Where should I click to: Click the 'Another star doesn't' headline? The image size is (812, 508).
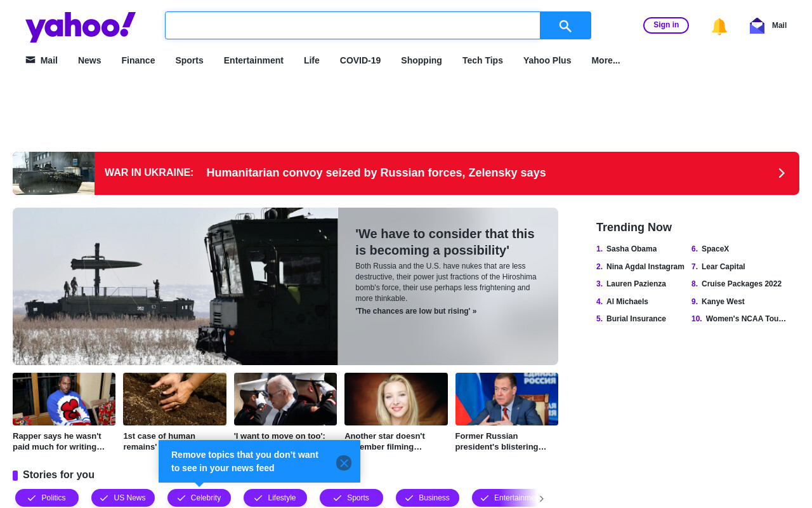pos(384,436)
